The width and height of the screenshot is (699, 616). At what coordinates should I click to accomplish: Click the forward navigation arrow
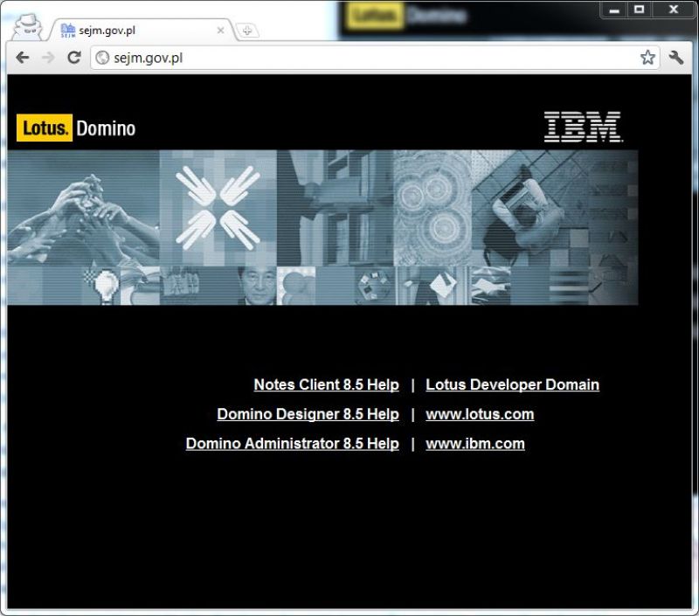coord(48,58)
